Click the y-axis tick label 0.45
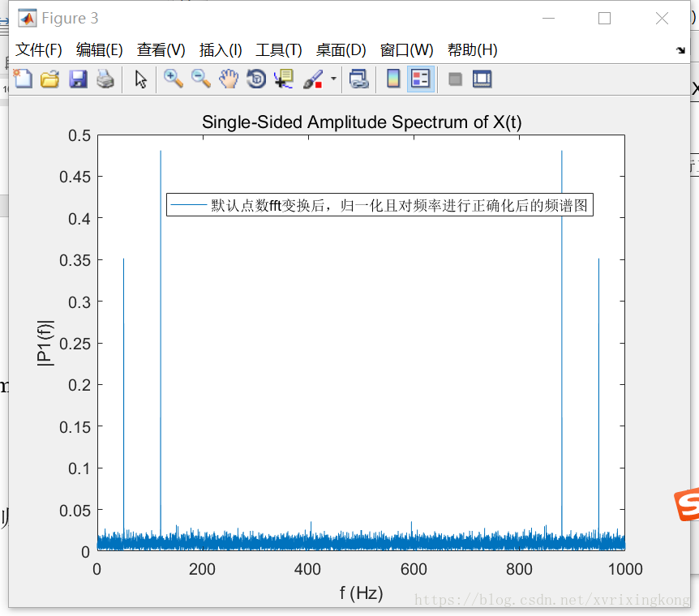699x616 pixels. tap(75, 177)
